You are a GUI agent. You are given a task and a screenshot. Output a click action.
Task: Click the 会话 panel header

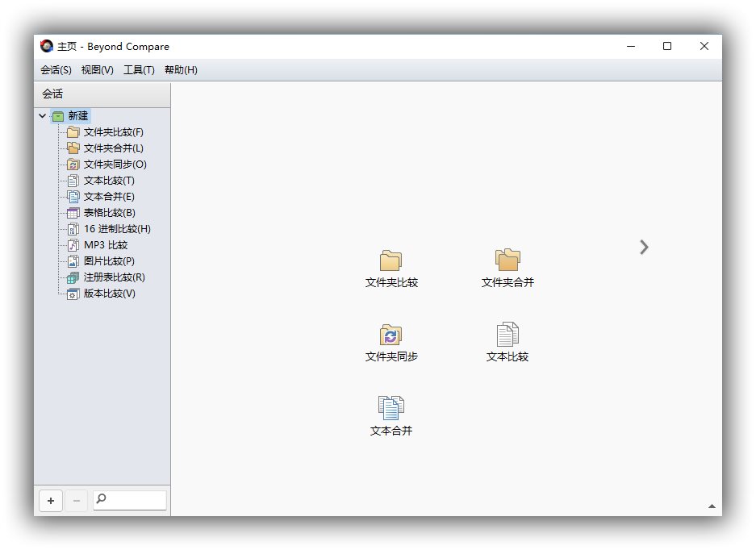coord(102,94)
